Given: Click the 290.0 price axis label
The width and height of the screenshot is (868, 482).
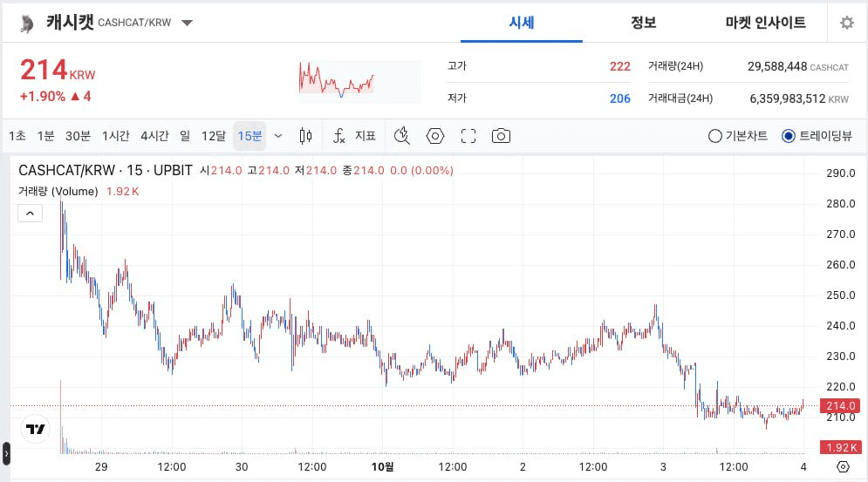Looking at the screenshot, I should coord(840,173).
